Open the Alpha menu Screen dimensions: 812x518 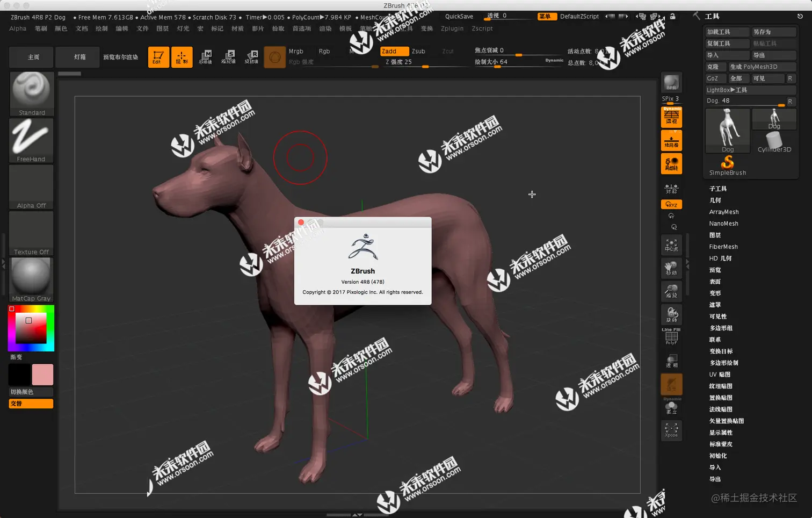18,28
